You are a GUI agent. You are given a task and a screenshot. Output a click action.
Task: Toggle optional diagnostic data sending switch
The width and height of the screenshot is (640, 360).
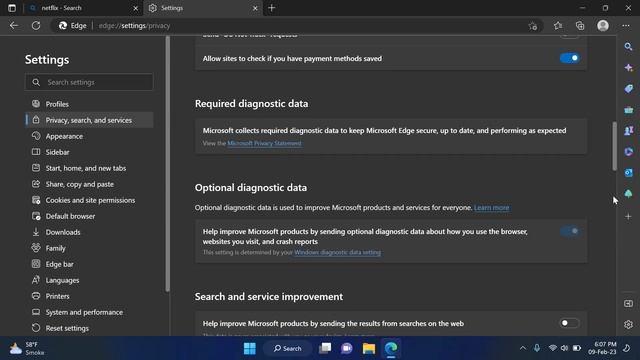coord(569,231)
